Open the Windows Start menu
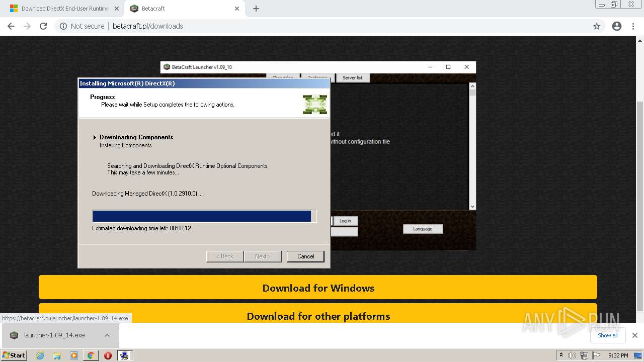The width and height of the screenshot is (644, 362). tap(14, 355)
